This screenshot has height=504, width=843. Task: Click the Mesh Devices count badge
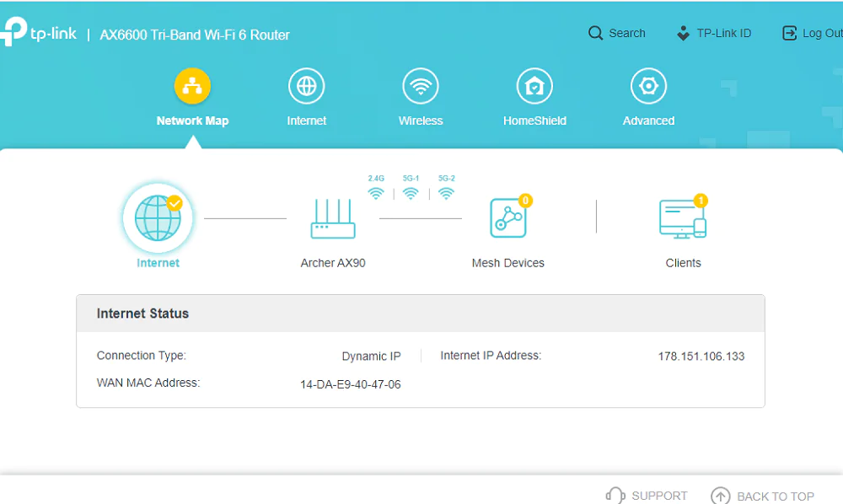point(525,201)
